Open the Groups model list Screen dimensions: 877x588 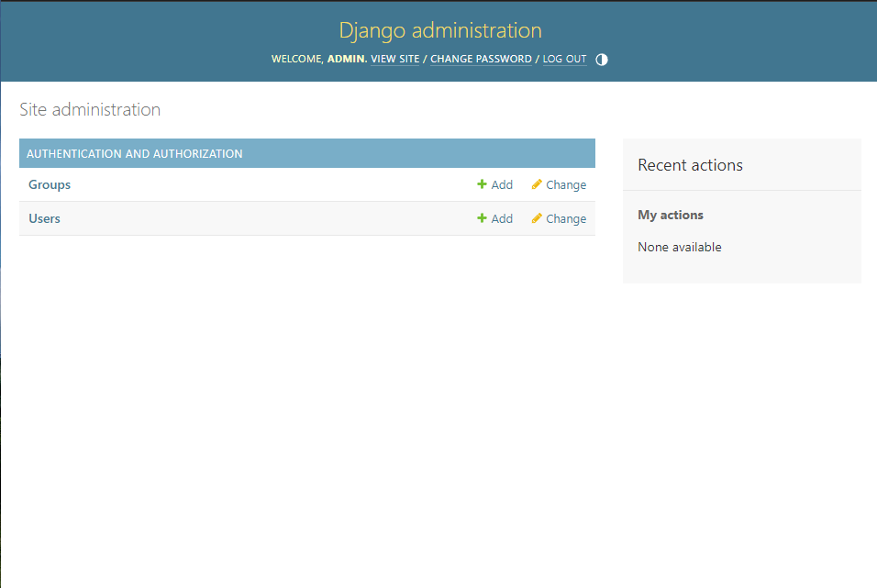(x=50, y=184)
